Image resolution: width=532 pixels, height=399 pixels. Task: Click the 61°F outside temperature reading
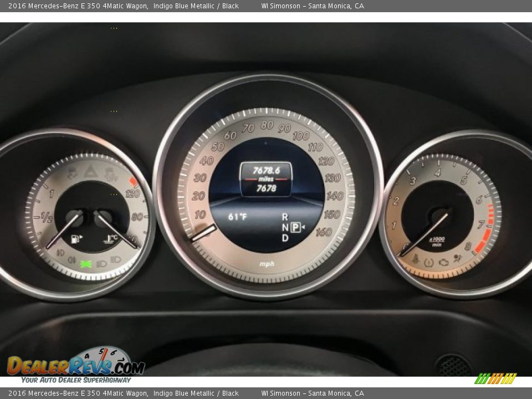point(237,217)
